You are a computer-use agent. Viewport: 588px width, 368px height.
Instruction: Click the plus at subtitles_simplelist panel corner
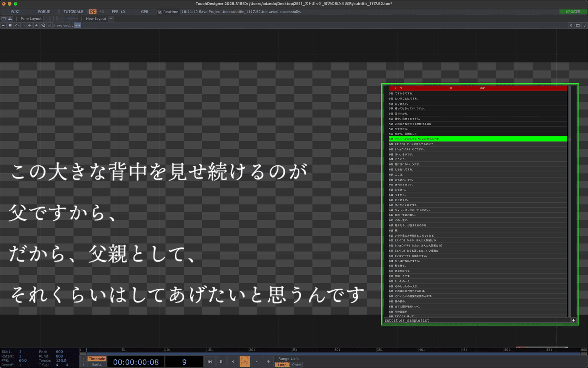click(574, 320)
